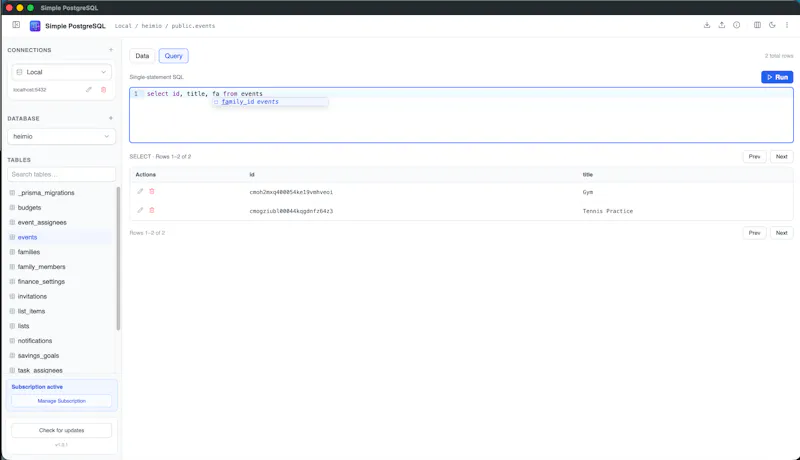Click the upper Next pagination button

pyautogui.click(x=781, y=157)
